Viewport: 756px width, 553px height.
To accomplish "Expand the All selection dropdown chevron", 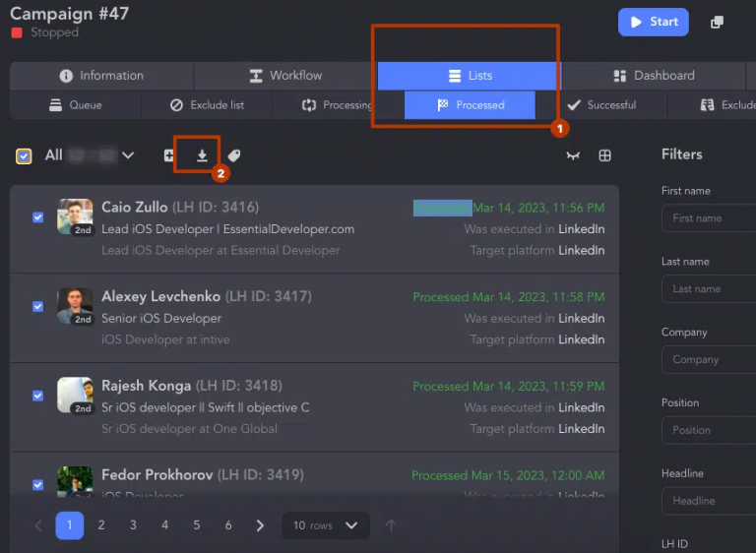I will click(x=128, y=155).
